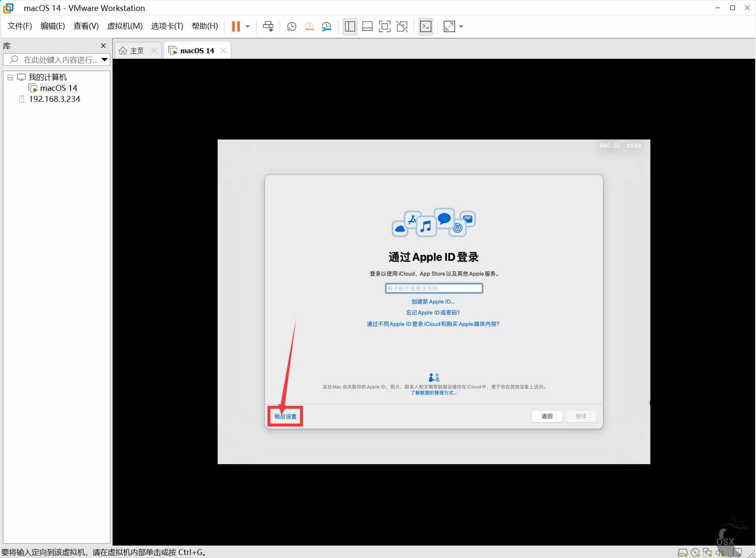Image resolution: width=756 pixels, height=558 pixels.
Task: Open the 查看(V) menu
Action: pyautogui.click(x=86, y=26)
